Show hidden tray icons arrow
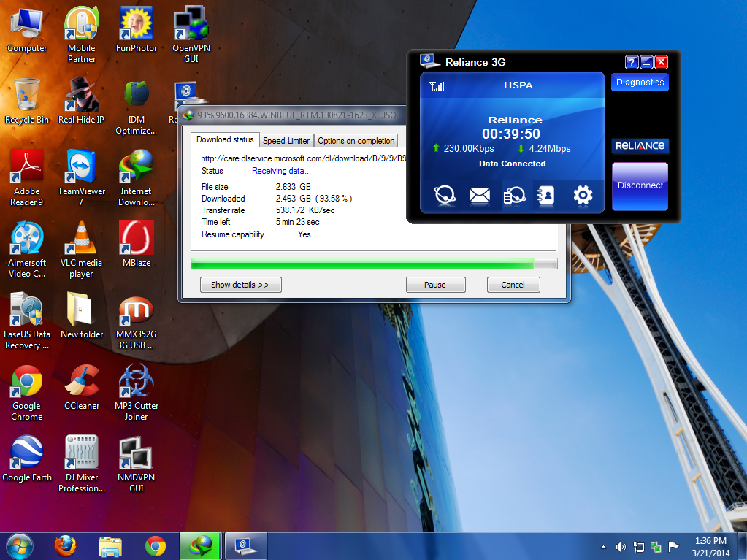This screenshot has height=560, width=747. point(604,547)
